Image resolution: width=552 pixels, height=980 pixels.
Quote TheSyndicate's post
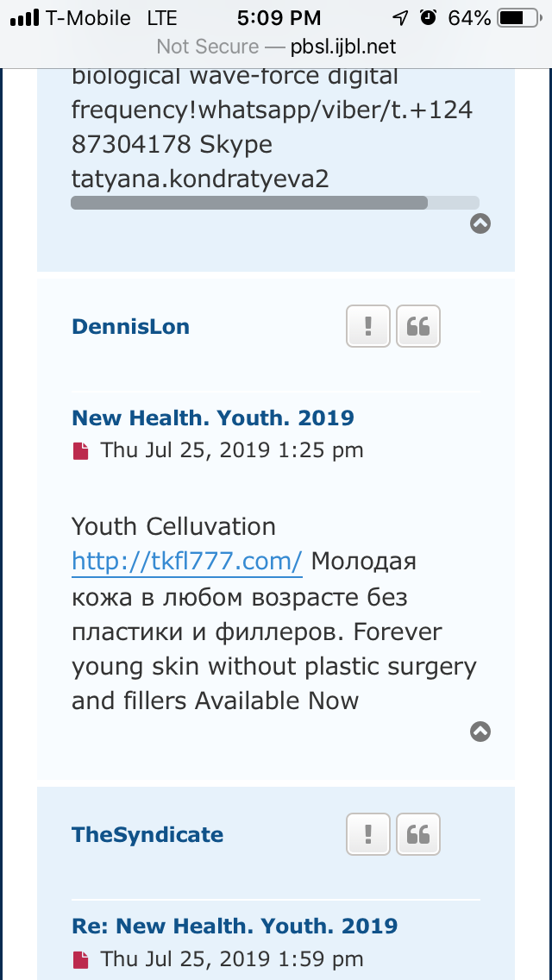[418, 834]
